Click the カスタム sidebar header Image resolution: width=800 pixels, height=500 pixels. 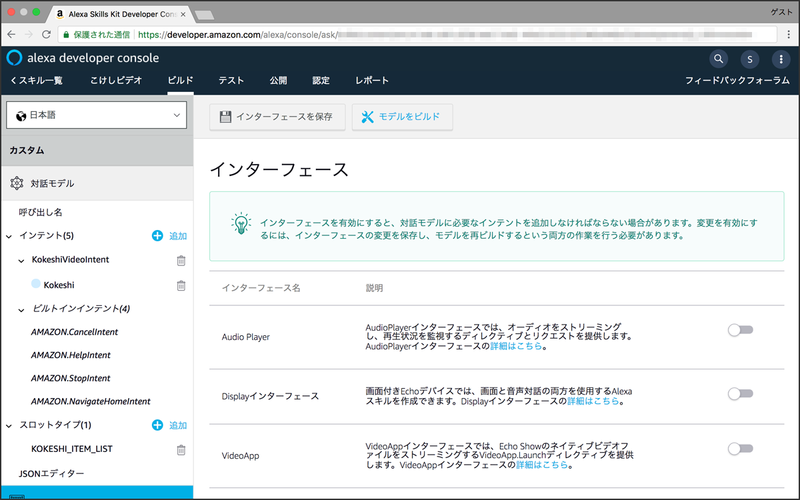click(x=97, y=151)
